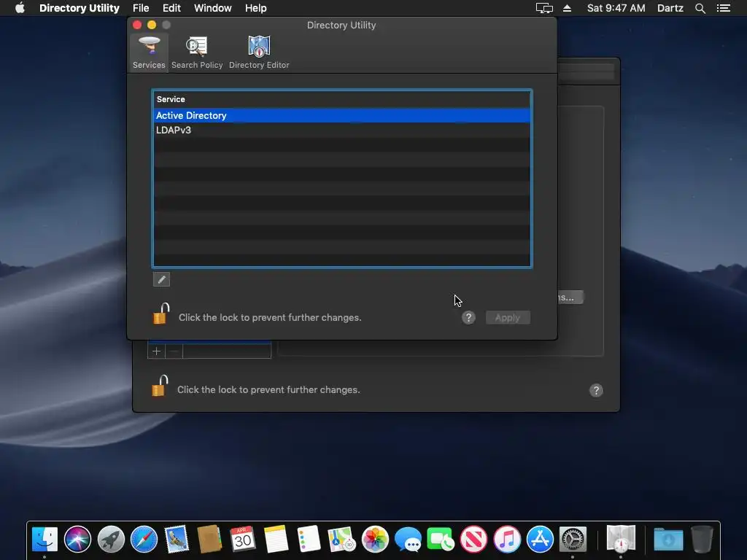Image resolution: width=747 pixels, height=560 pixels.
Task: Open Notes from the Dock
Action: tap(276, 539)
